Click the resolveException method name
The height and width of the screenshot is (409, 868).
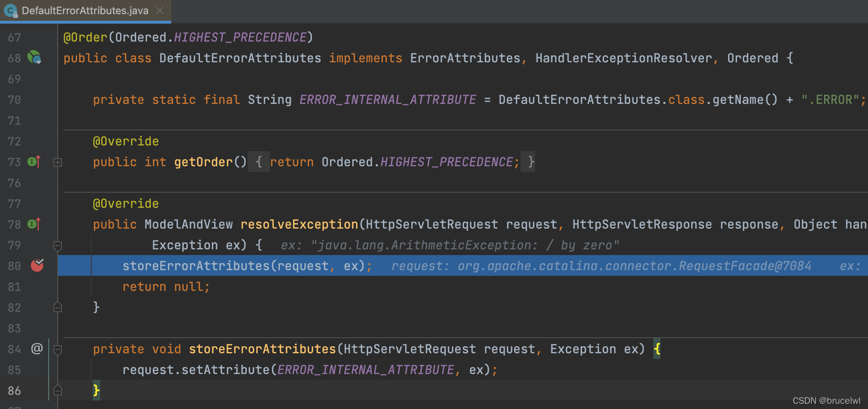[x=299, y=224]
